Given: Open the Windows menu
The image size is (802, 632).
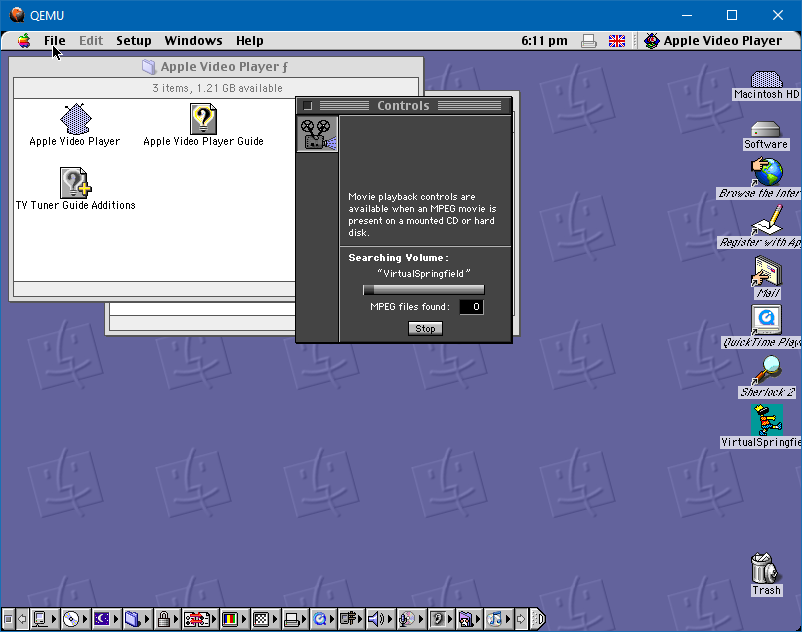Looking at the screenshot, I should [x=193, y=41].
